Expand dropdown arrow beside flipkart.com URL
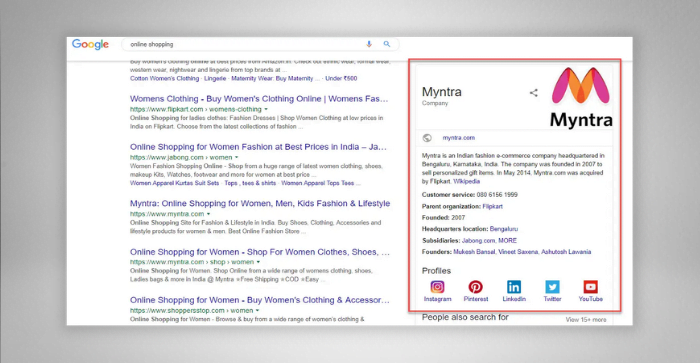 (266, 109)
